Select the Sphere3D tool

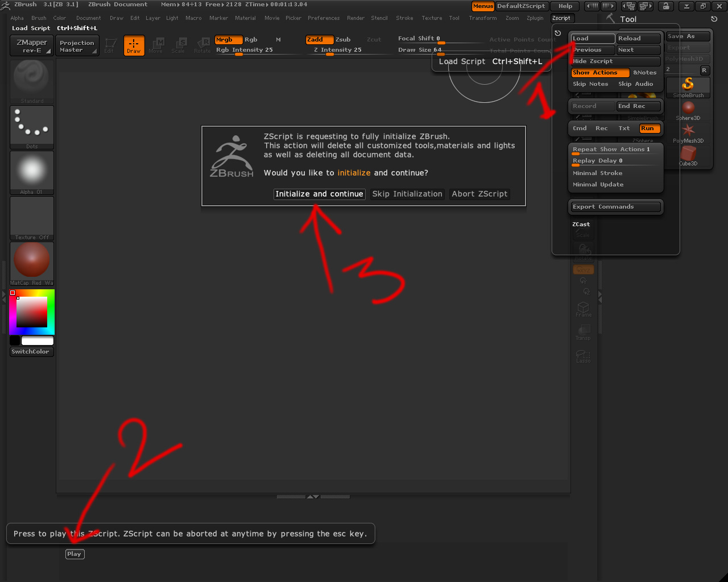click(688, 110)
